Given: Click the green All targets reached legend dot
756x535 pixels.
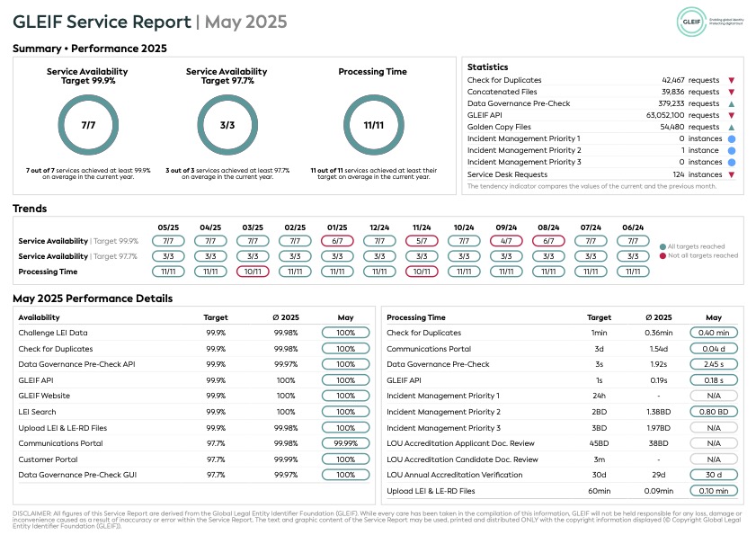Looking at the screenshot, I should pos(663,246).
